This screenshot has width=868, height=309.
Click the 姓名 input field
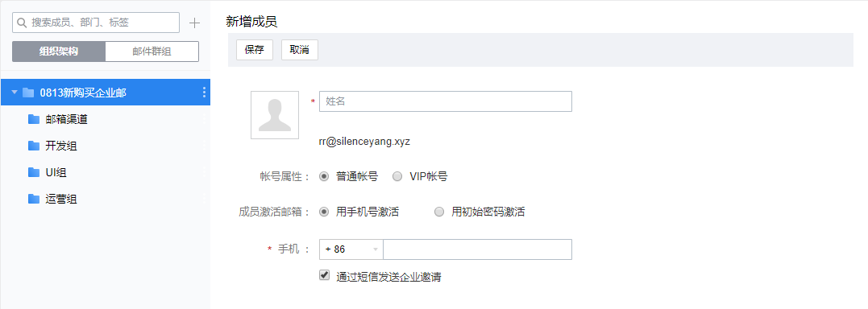(x=446, y=101)
